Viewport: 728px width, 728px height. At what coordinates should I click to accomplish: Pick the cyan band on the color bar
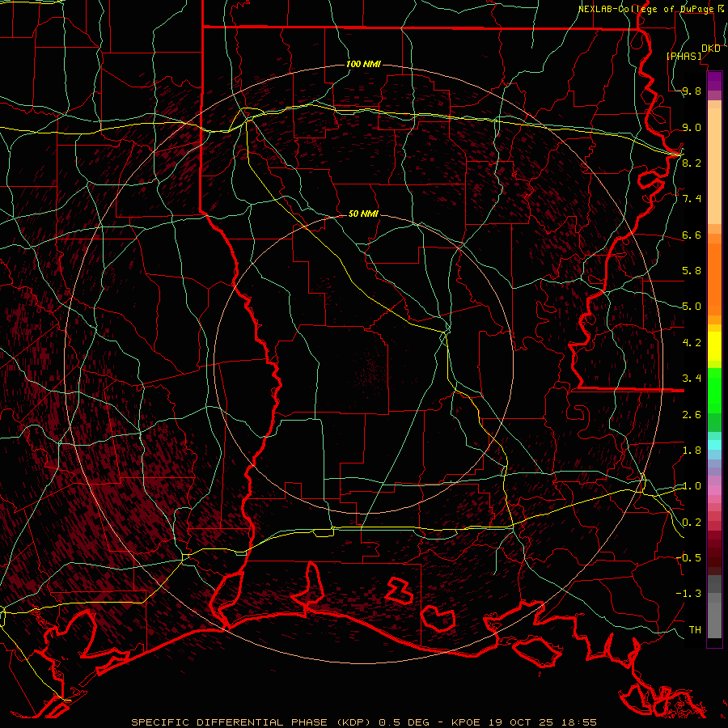714,445
